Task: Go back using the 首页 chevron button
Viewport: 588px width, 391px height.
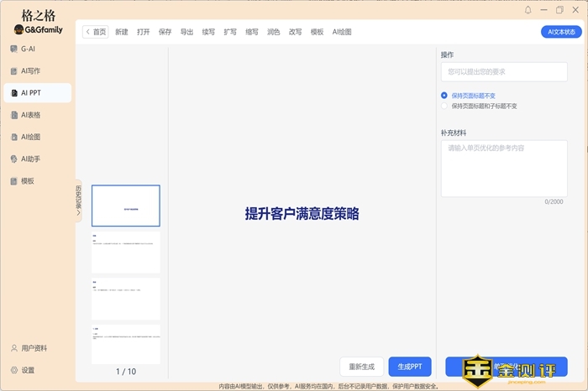Action: 96,32
